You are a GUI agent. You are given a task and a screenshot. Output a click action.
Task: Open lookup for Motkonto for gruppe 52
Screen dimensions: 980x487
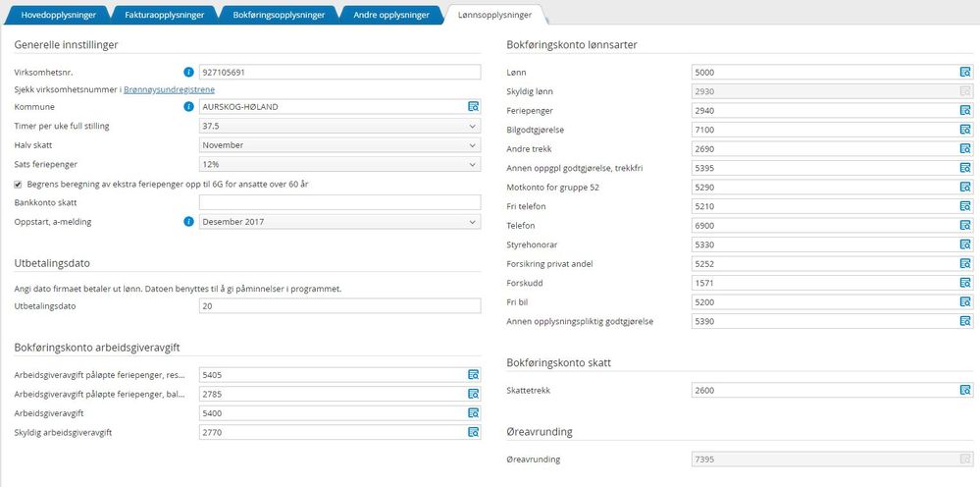click(x=965, y=187)
